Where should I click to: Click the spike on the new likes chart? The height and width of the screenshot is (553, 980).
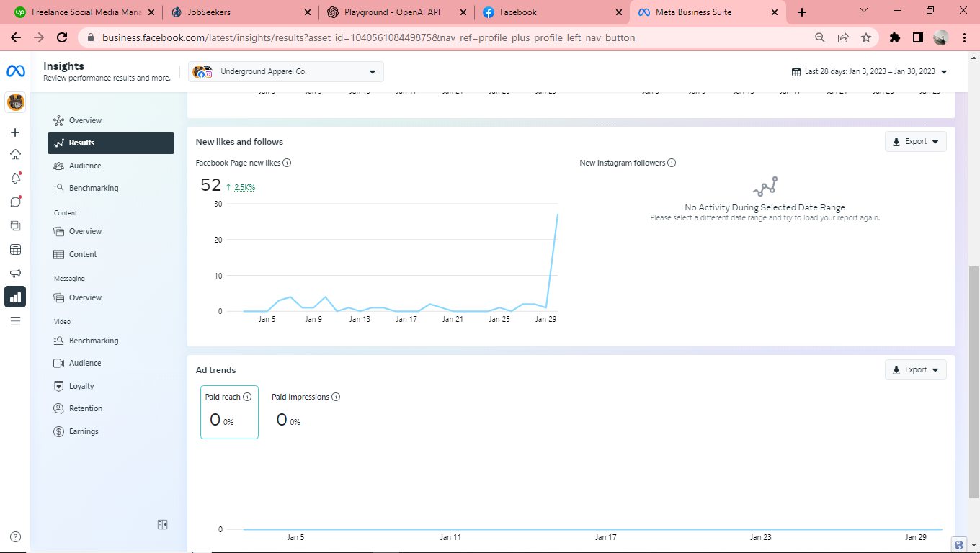point(557,215)
